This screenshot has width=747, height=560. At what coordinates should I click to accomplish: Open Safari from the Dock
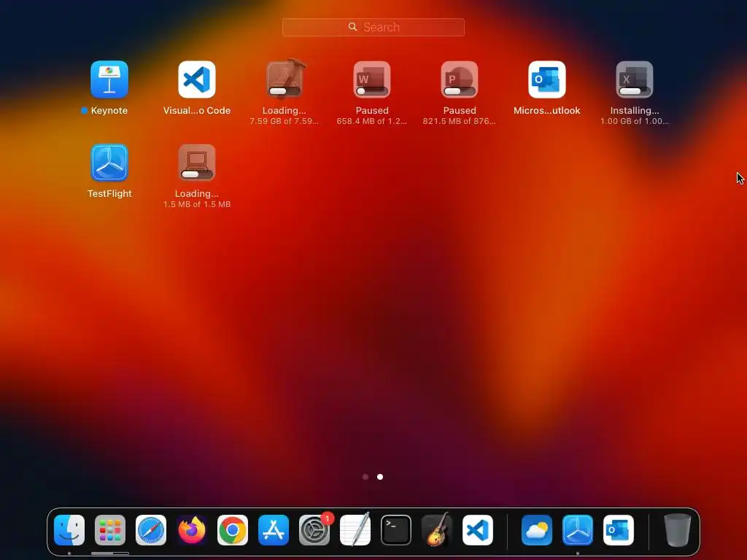tap(151, 530)
